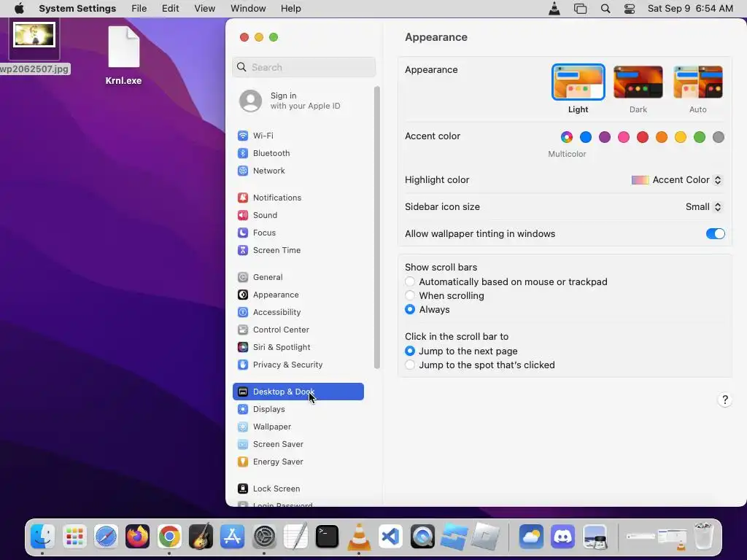Select Displays in the sidebar
747x560 pixels.
pyautogui.click(x=298, y=410)
